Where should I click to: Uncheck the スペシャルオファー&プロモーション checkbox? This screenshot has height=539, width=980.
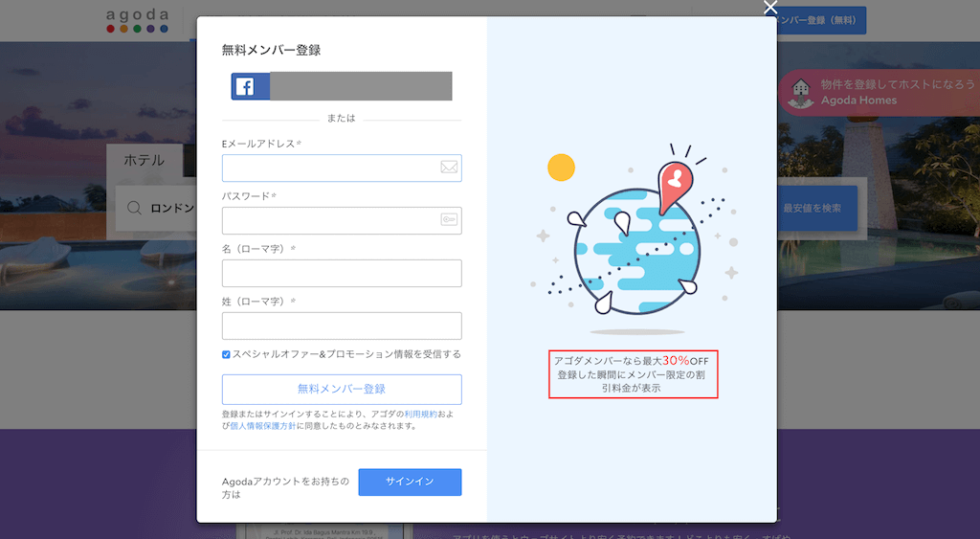pyautogui.click(x=226, y=354)
